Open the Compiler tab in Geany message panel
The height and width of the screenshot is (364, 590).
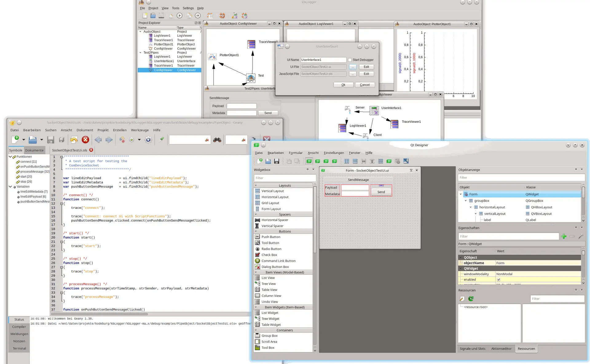click(x=19, y=327)
